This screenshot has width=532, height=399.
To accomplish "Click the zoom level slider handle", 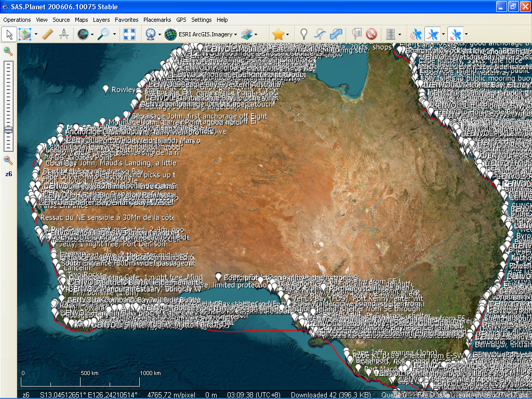I will pyautogui.click(x=8, y=129).
